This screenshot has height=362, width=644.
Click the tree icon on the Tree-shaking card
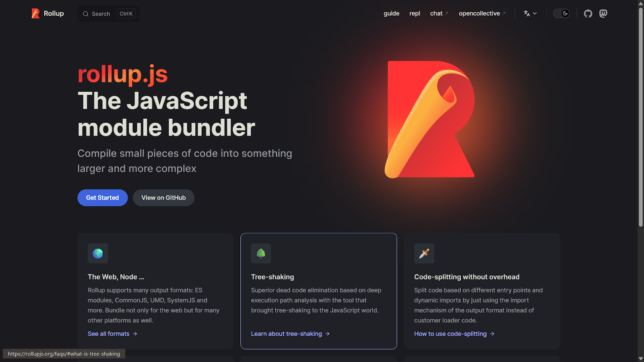pyautogui.click(x=261, y=253)
